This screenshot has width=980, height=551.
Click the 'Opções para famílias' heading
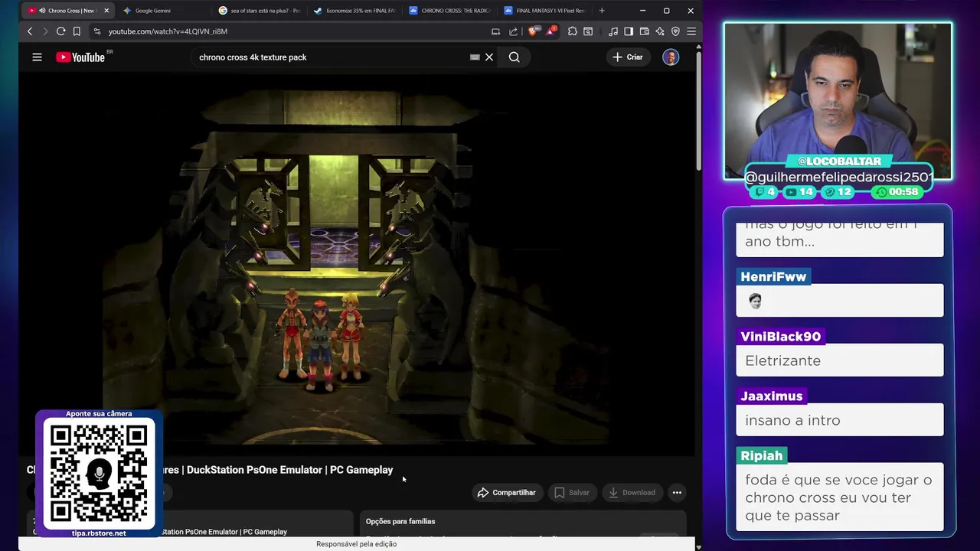(x=400, y=521)
